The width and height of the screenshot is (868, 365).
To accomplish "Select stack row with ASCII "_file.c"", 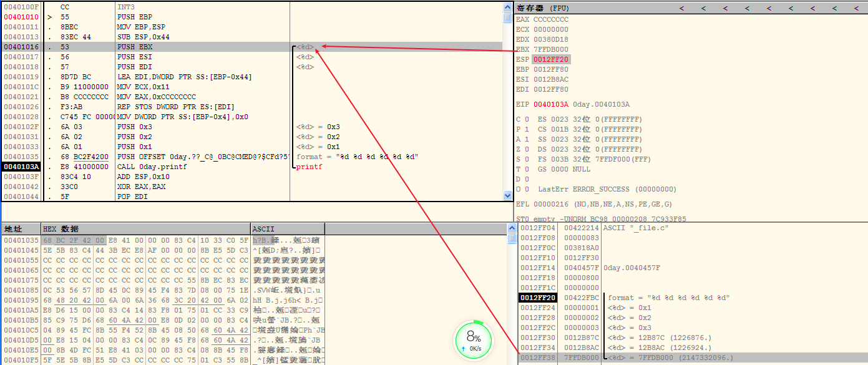I will point(693,228).
